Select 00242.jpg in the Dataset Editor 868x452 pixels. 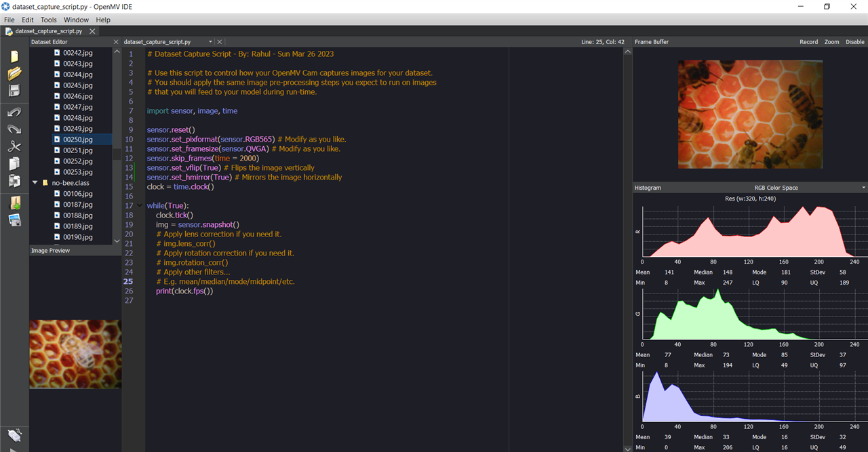(x=77, y=53)
